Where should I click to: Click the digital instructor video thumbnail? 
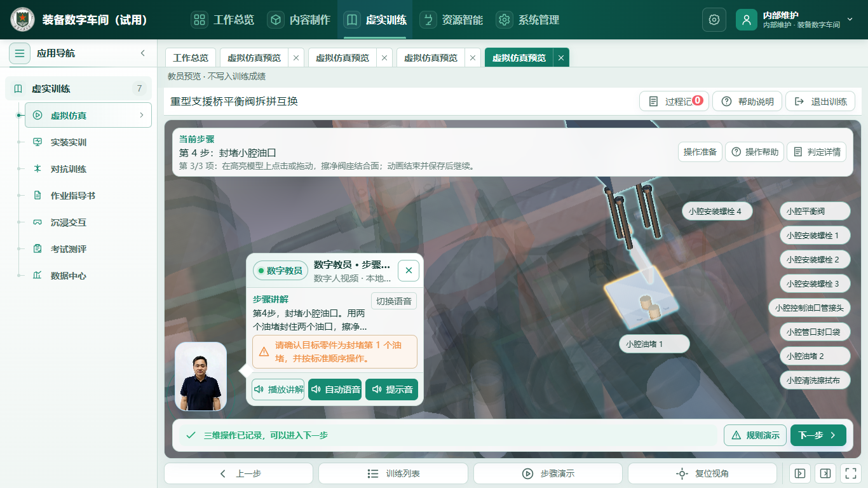click(x=201, y=377)
